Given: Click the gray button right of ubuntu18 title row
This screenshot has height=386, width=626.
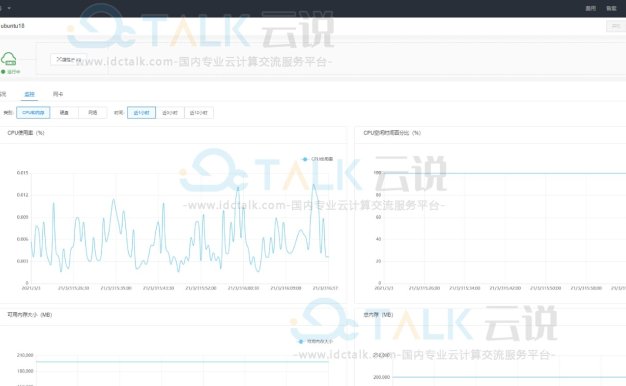Looking at the screenshot, I should tap(616, 26).
